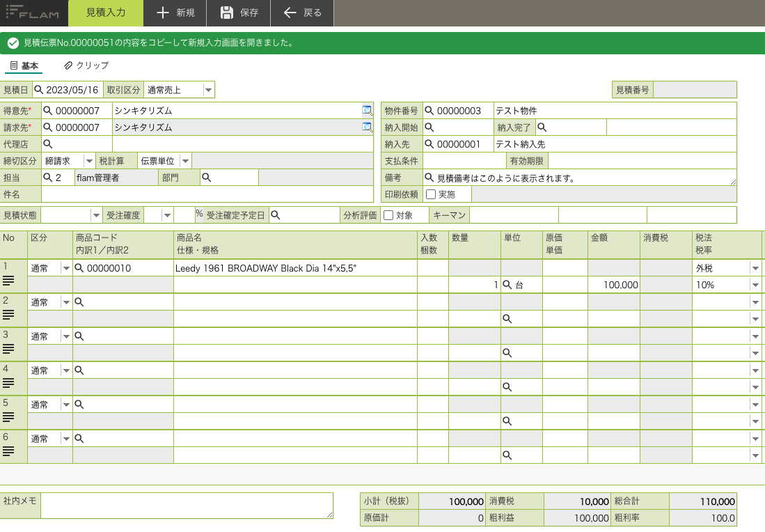Search product code in row 2

coord(79,302)
